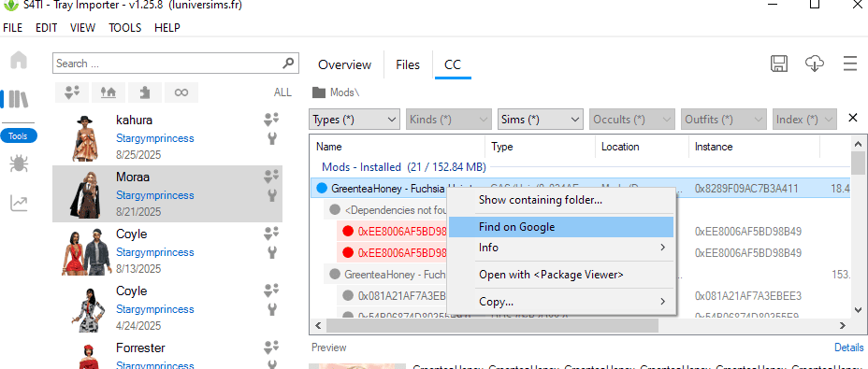
Task: Open the FILE menu
Action: tap(13, 28)
